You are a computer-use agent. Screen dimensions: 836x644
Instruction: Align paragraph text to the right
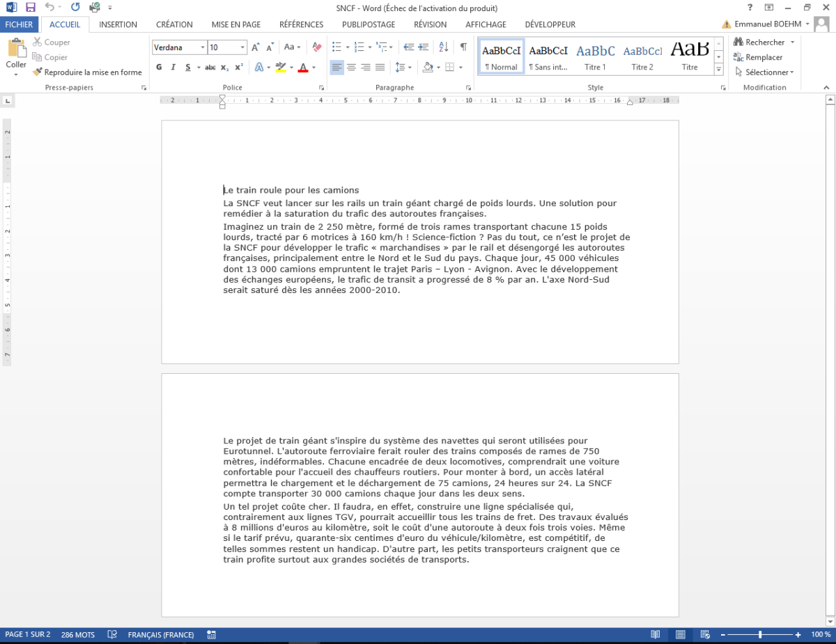366,68
